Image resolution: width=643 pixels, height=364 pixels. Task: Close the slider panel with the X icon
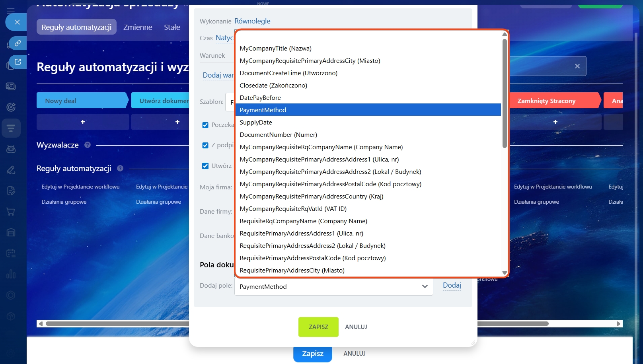point(17,22)
